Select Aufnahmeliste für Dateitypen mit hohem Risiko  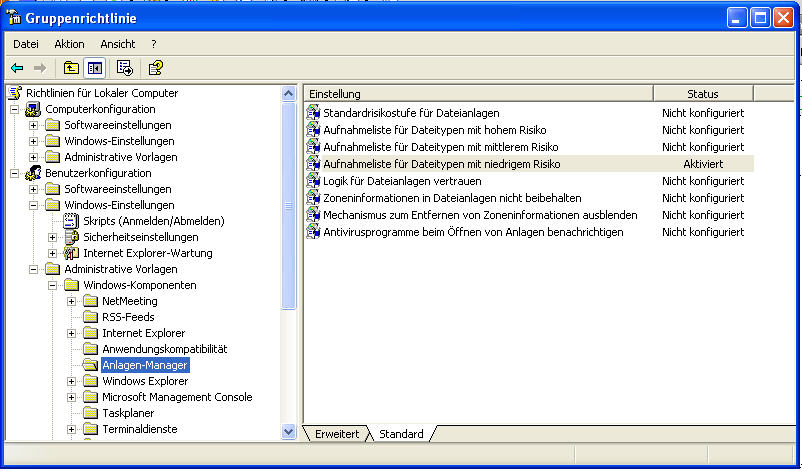pos(435,130)
